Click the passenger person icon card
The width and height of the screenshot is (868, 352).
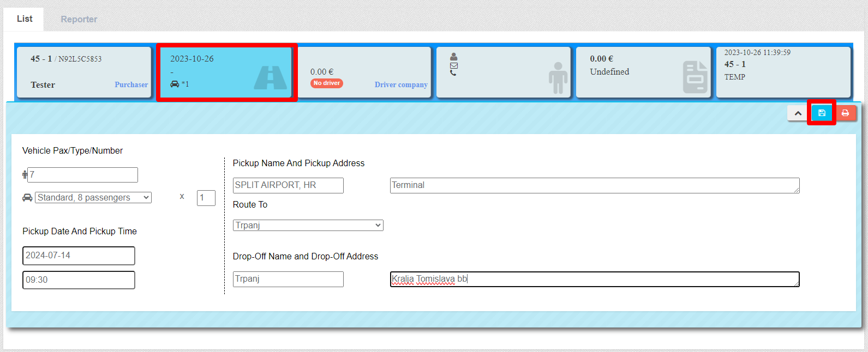click(x=558, y=78)
